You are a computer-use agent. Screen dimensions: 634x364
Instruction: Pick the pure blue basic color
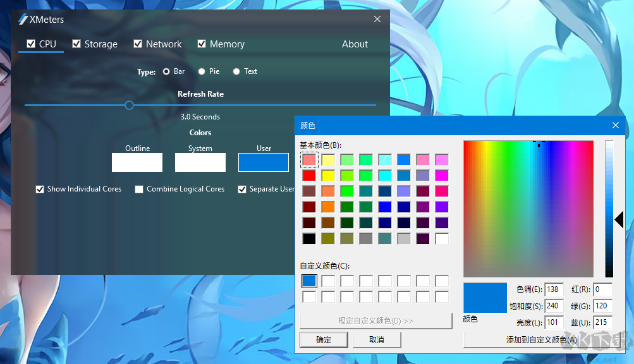(385, 207)
